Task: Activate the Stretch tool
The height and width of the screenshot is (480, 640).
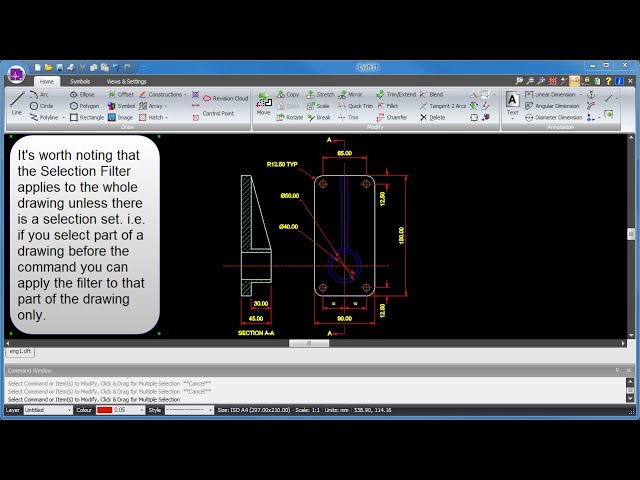Action: pyautogui.click(x=320, y=94)
